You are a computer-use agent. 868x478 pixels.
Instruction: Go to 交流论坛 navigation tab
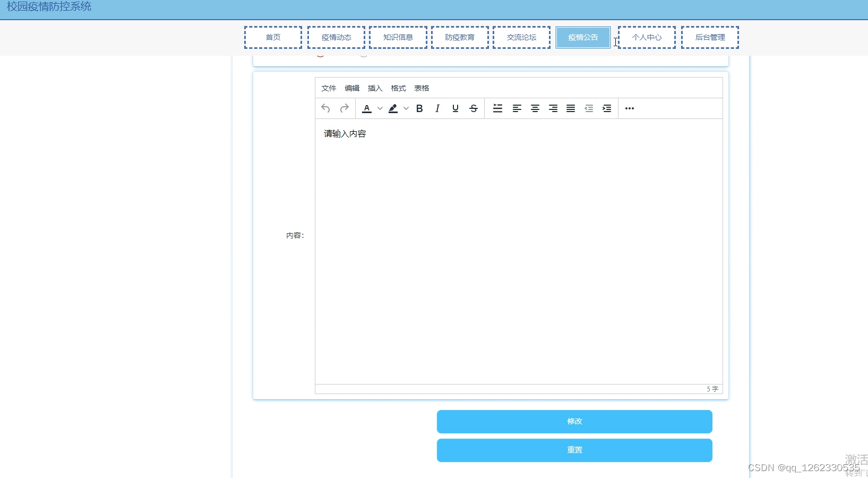pyautogui.click(x=521, y=37)
